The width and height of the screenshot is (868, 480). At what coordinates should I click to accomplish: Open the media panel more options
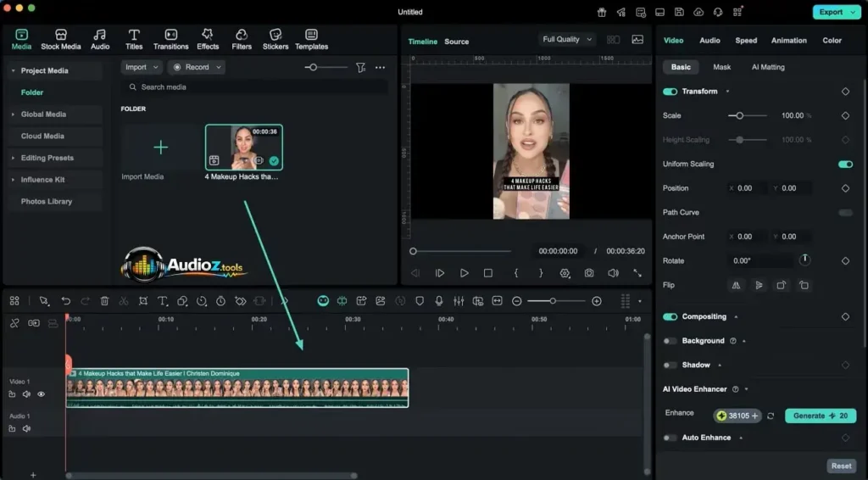coord(380,68)
